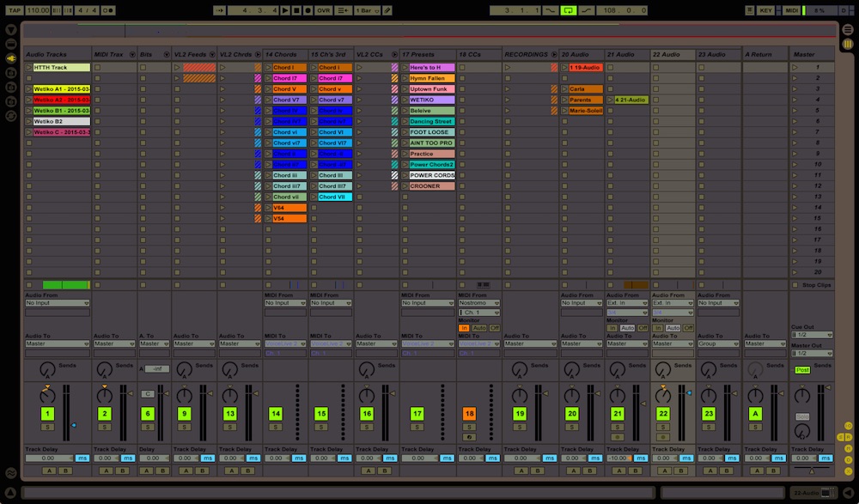
Task: Enable the Follow playback arrow button
Action: click(x=220, y=10)
